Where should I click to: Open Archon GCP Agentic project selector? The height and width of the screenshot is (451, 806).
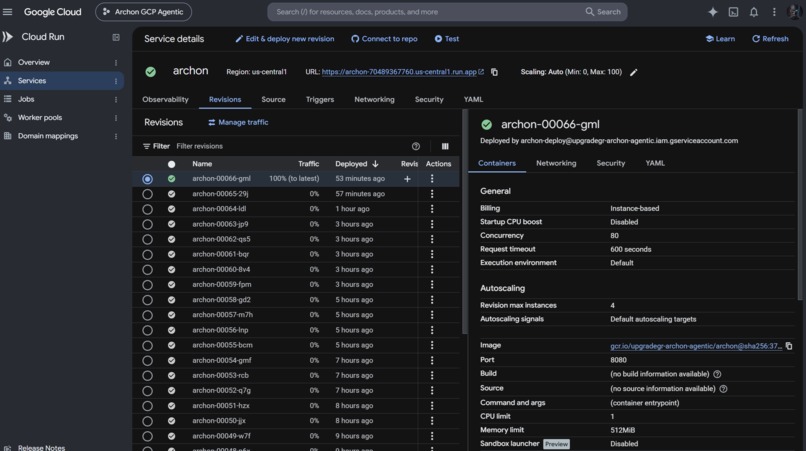[143, 12]
